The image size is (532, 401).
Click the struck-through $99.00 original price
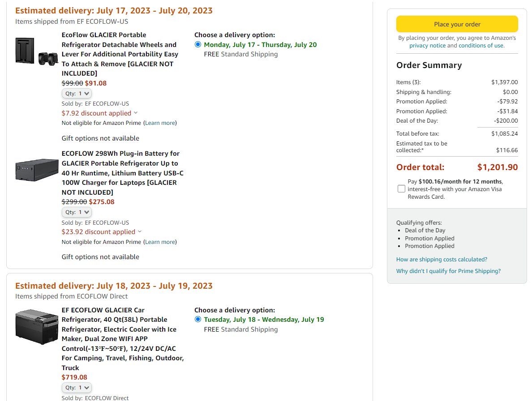click(x=72, y=83)
